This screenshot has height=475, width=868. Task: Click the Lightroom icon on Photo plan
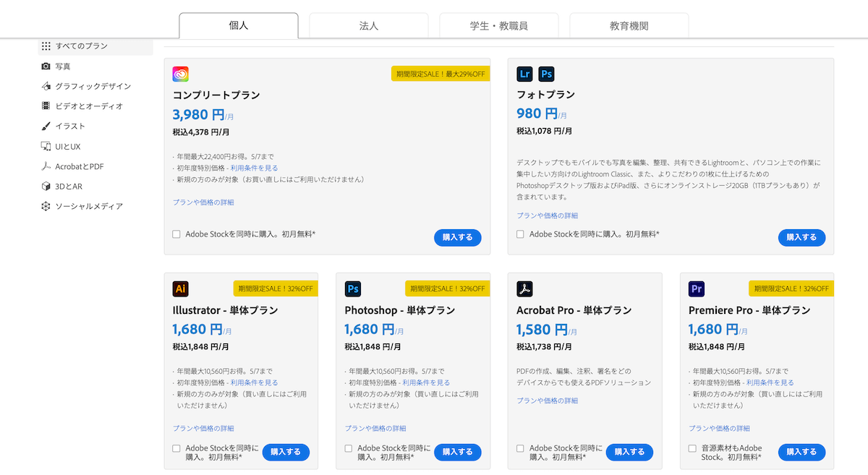(x=524, y=74)
